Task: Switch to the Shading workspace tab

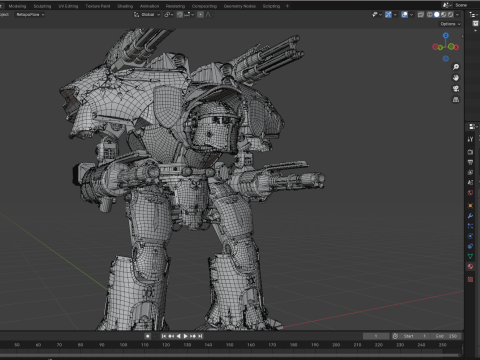Action: (x=125, y=6)
